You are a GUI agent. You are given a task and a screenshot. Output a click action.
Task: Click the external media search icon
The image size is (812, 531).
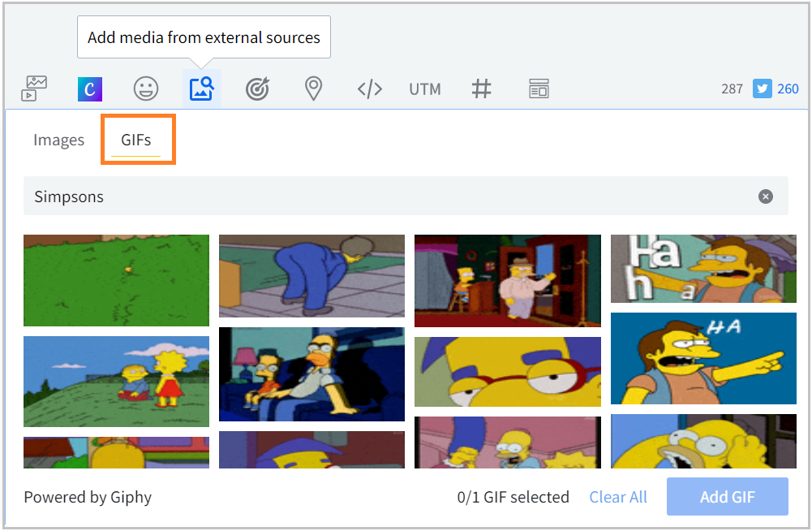pos(201,88)
